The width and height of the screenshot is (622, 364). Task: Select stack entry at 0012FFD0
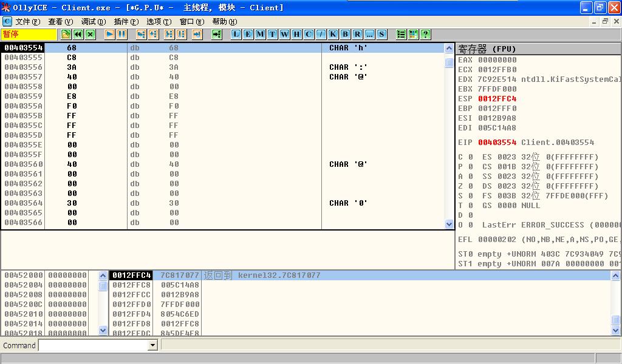pos(359,304)
